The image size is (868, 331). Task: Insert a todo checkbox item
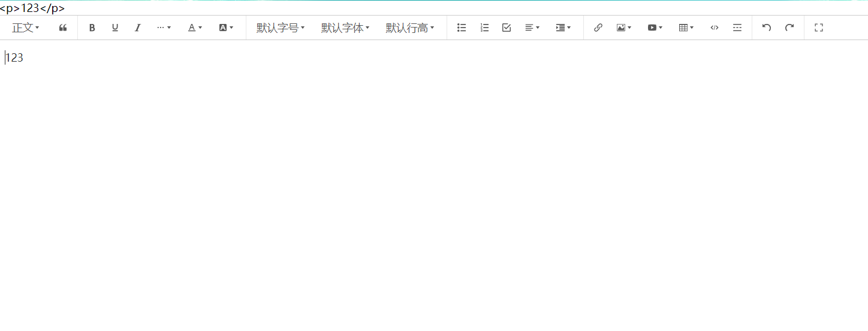507,28
